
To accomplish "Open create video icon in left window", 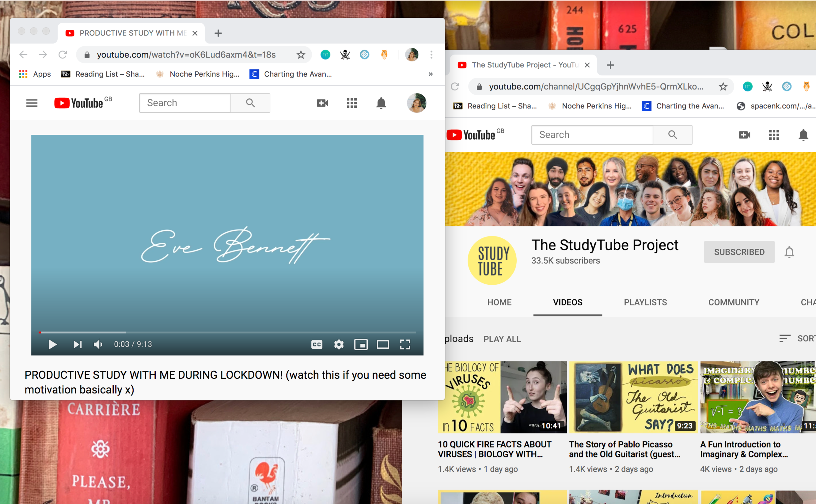I will click(x=322, y=103).
